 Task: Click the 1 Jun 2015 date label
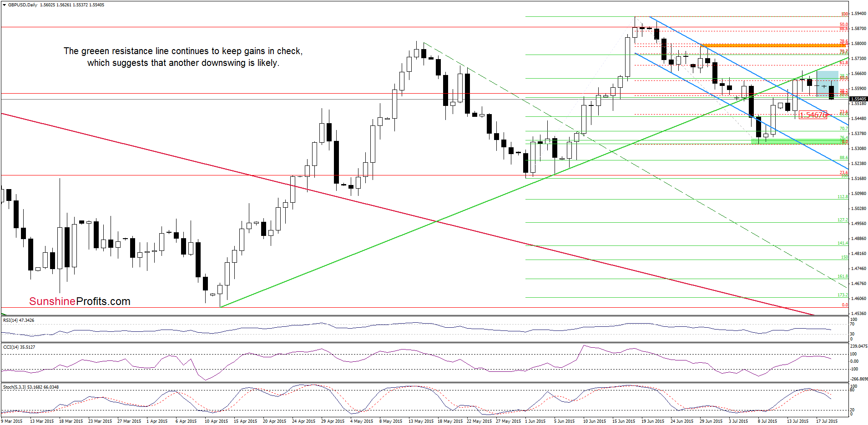click(x=535, y=421)
